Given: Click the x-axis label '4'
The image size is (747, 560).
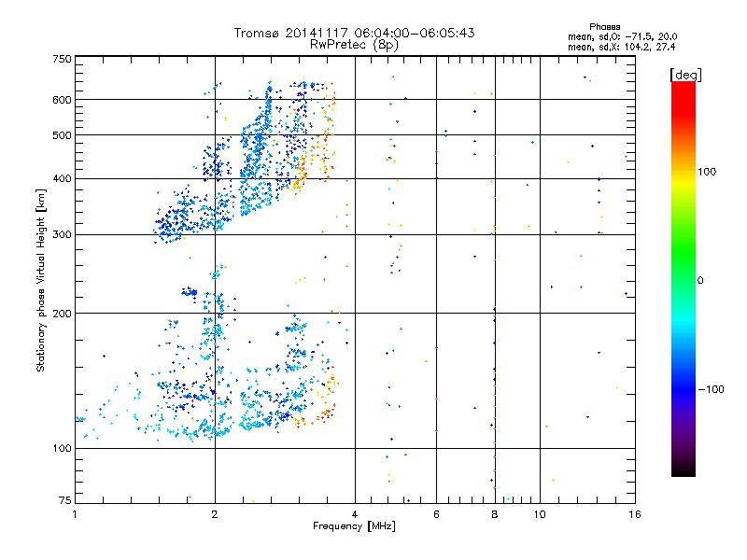Looking at the screenshot, I should tap(355, 514).
